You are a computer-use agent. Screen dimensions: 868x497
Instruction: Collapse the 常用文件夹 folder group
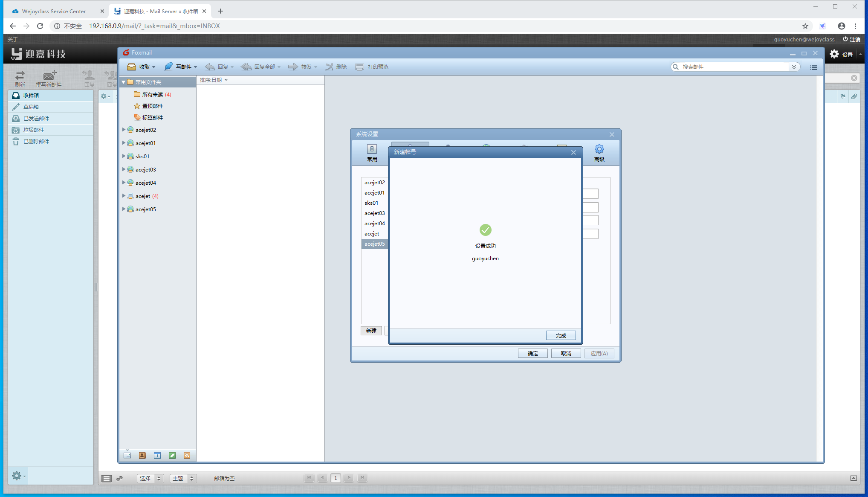(123, 82)
